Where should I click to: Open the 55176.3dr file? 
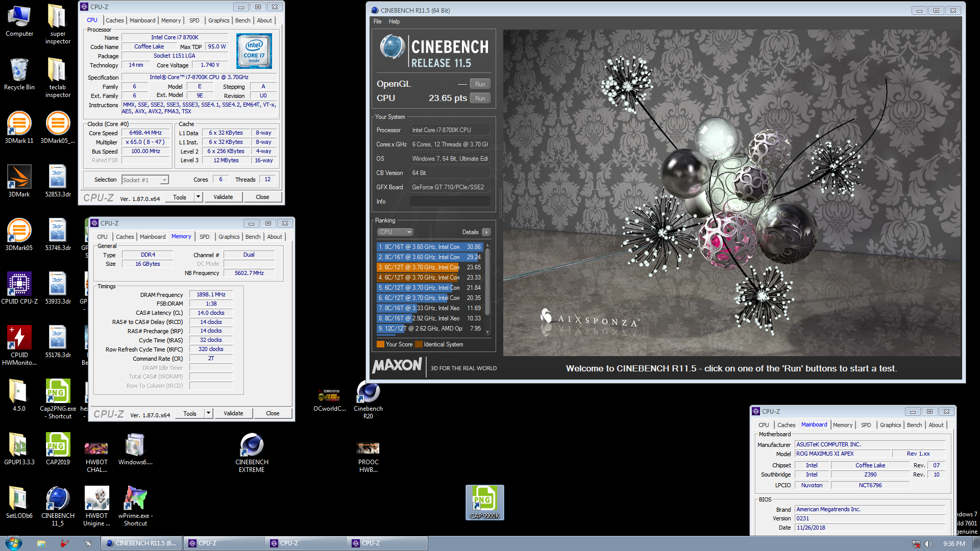point(58,342)
